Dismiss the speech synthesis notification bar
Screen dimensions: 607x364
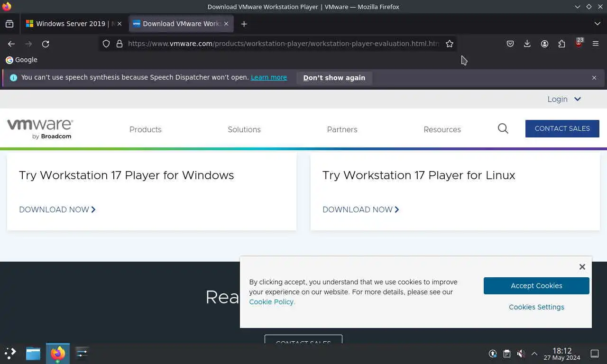pyautogui.click(x=594, y=78)
